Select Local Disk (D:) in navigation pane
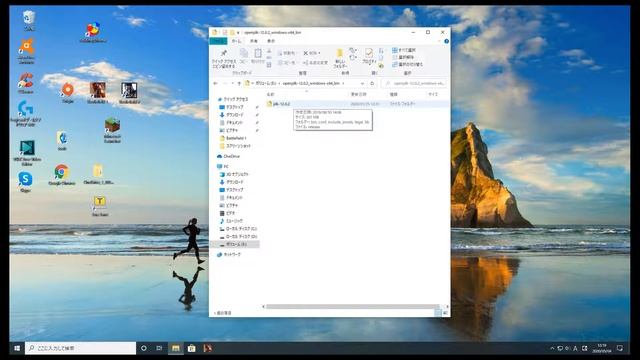Viewport: 640px width, 360px height. (238, 236)
